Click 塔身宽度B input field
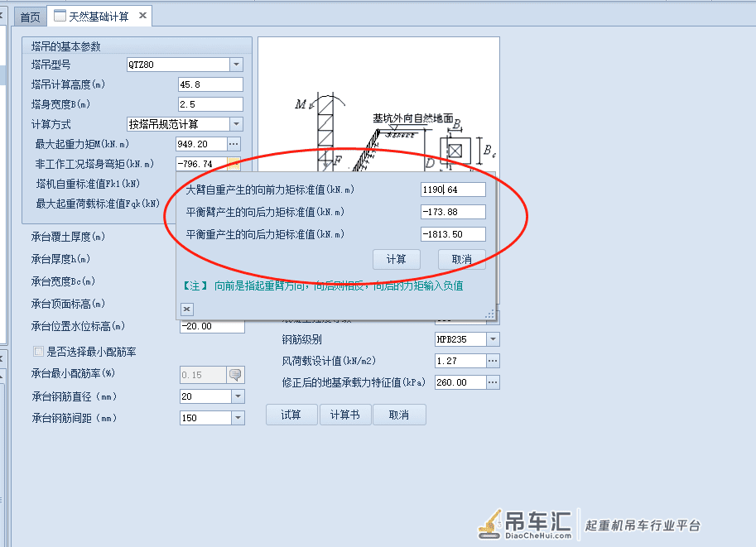Image resolution: width=756 pixels, height=547 pixels. [210, 104]
